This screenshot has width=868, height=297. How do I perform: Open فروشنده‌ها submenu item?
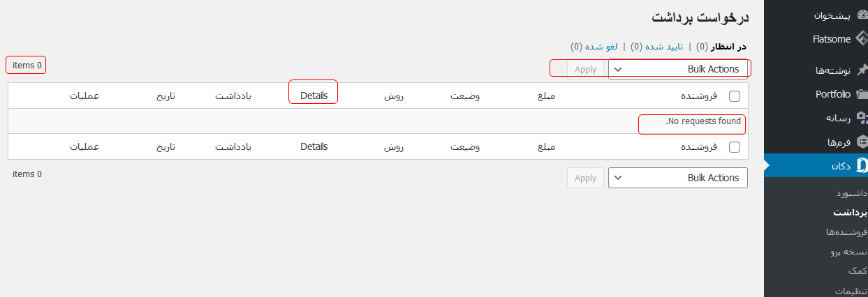coord(846,231)
